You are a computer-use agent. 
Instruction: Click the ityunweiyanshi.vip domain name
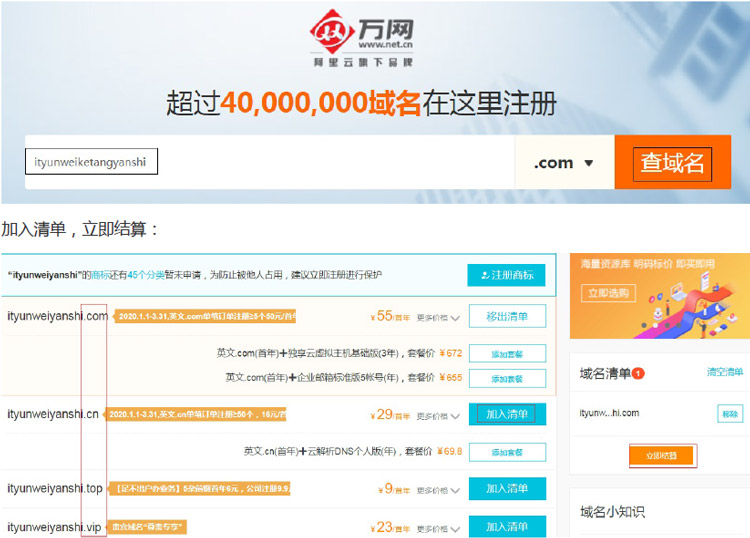[x=54, y=527]
